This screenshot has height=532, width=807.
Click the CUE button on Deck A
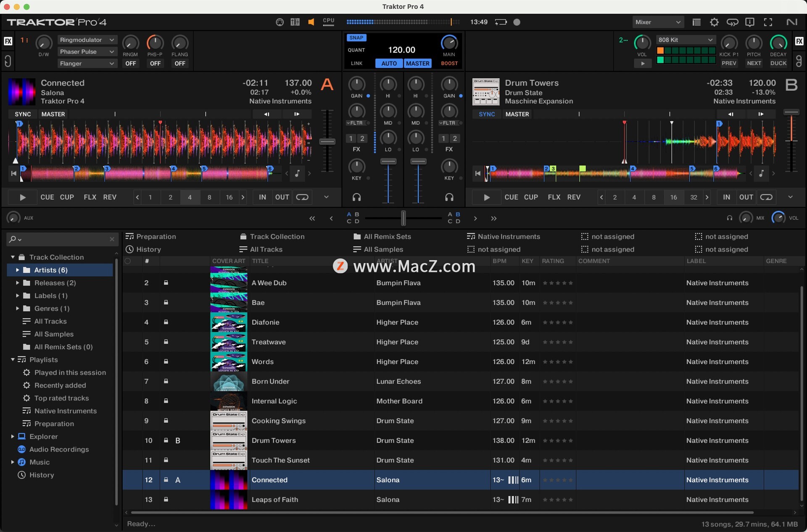coord(47,197)
